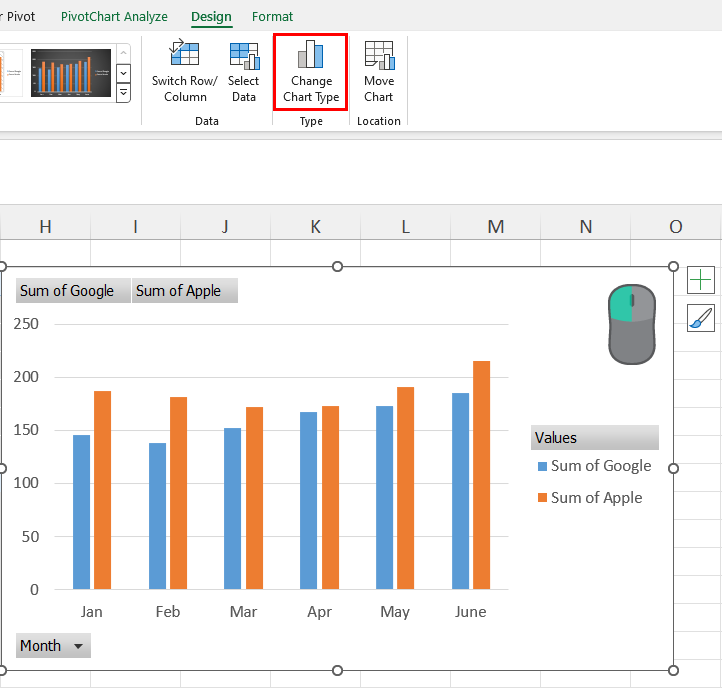This screenshot has height=688, width=722.
Task: Select column L header
Action: [x=405, y=227]
